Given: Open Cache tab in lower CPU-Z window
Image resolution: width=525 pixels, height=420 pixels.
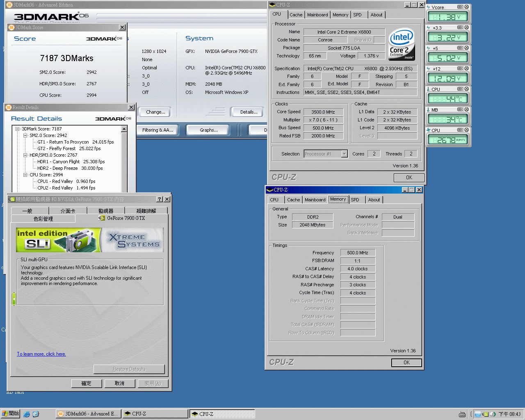Looking at the screenshot, I should pyautogui.click(x=293, y=200).
